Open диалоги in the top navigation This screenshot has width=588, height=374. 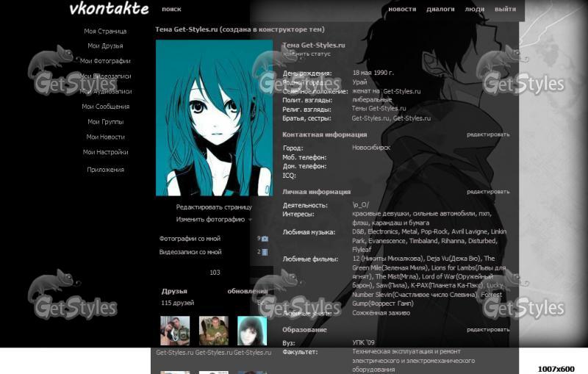click(x=440, y=10)
